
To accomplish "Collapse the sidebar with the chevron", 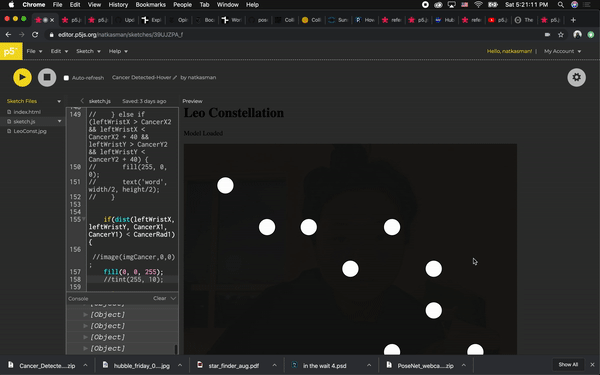I will point(82,101).
